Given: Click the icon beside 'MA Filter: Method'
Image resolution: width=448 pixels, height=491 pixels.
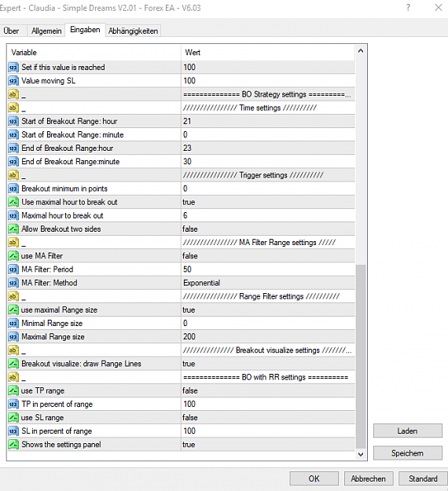Looking at the screenshot, I should click(13, 283).
